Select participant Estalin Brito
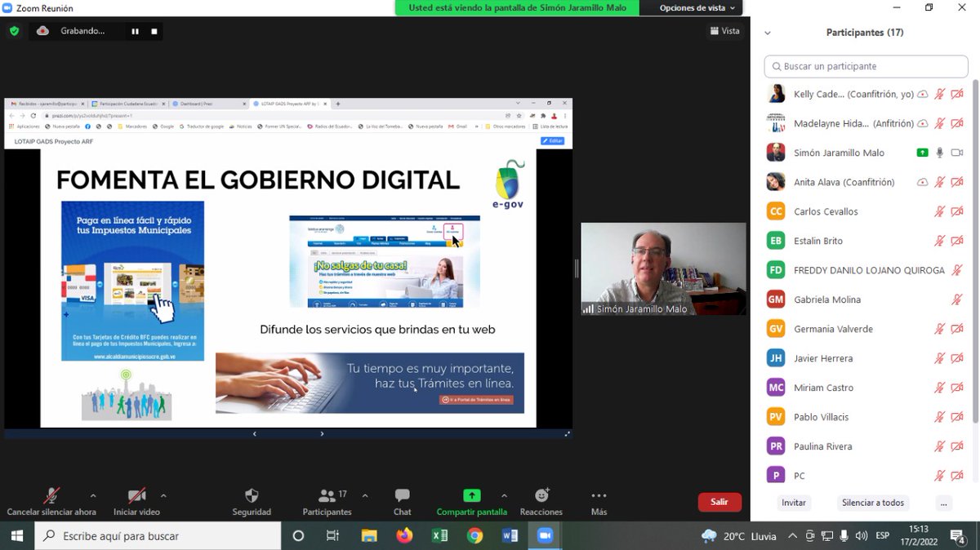This screenshot has height=550, width=980. tap(865, 241)
